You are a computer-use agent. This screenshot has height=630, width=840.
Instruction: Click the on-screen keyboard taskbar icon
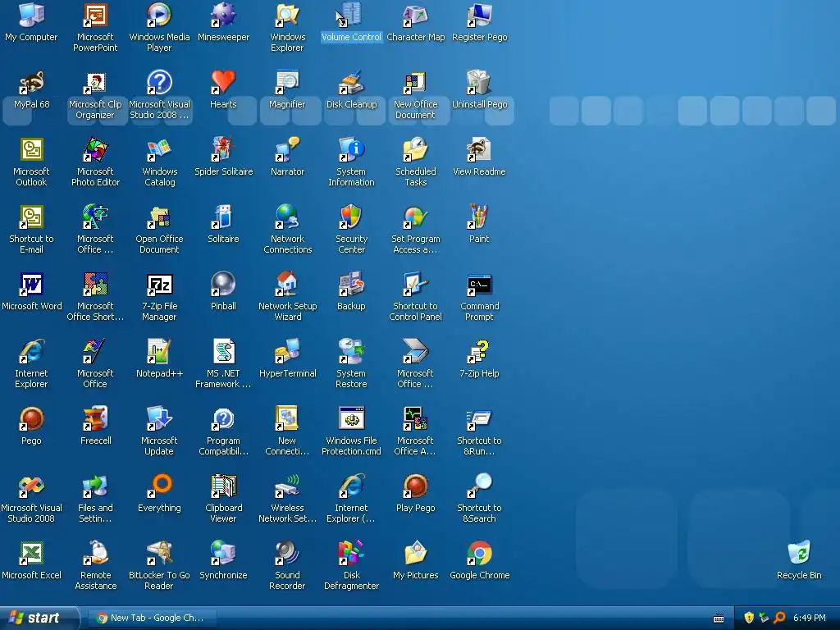point(719,619)
